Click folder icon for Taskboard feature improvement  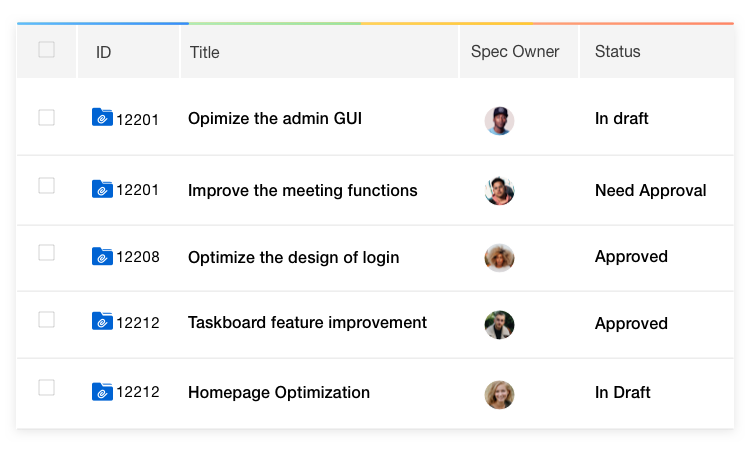102,321
